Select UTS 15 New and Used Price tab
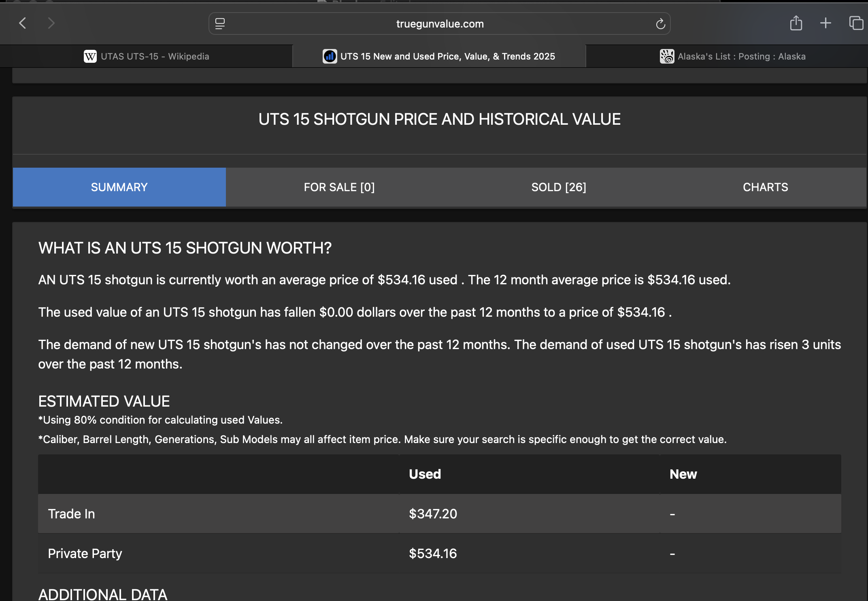Viewport: 868px width, 601px height. click(x=439, y=56)
